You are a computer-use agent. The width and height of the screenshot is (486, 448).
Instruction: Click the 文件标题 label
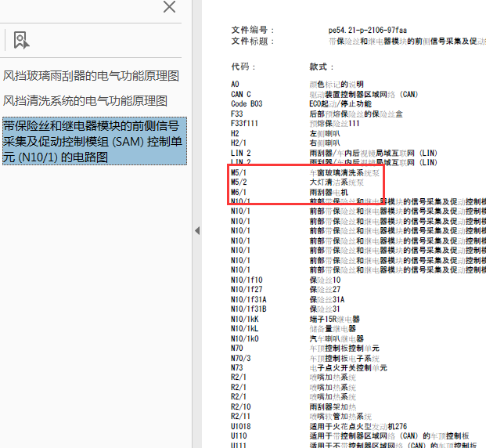click(x=253, y=41)
